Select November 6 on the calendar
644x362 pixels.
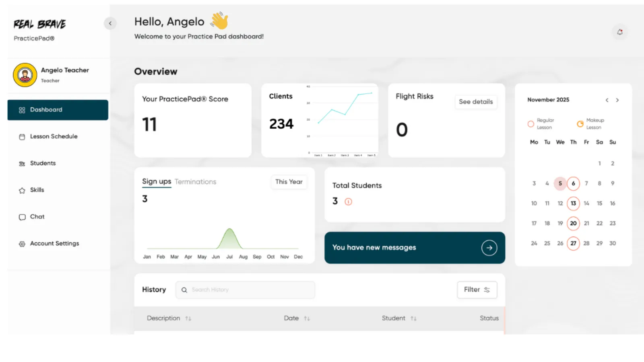click(x=573, y=183)
